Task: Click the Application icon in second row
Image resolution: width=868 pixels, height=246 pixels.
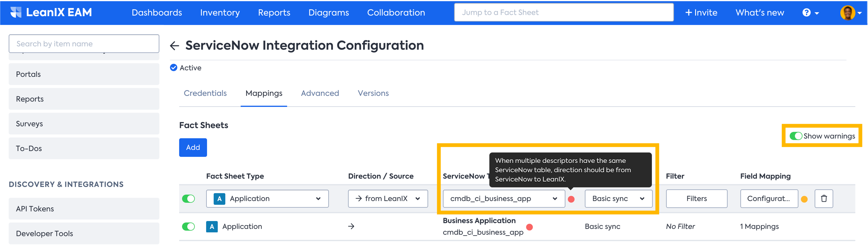Action: pyautogui.click(x=212, y=226)
